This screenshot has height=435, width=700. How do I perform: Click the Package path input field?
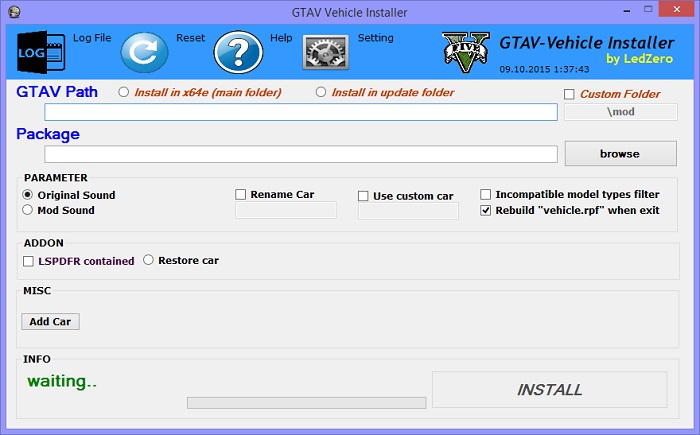300,154
